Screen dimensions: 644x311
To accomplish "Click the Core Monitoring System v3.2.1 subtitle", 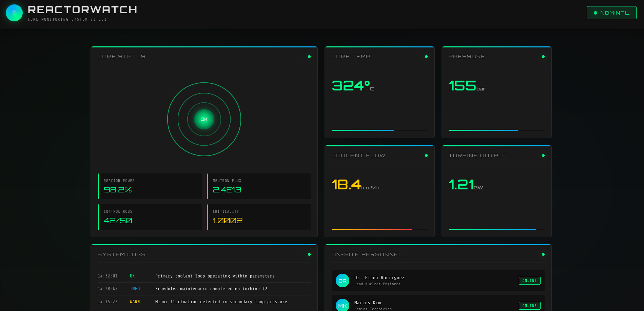I will click(67, 20).
